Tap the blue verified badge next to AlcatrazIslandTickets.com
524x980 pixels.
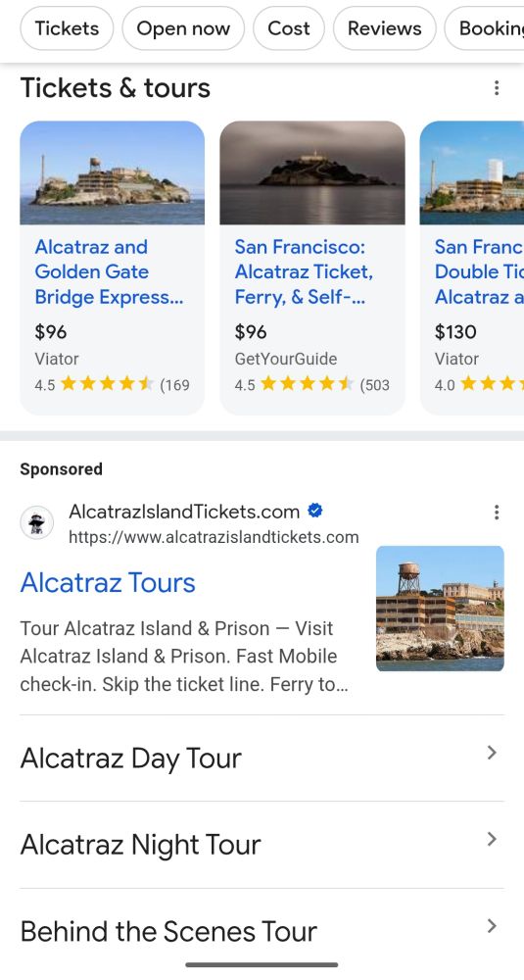pyautogui.click(x=315, y=512)
